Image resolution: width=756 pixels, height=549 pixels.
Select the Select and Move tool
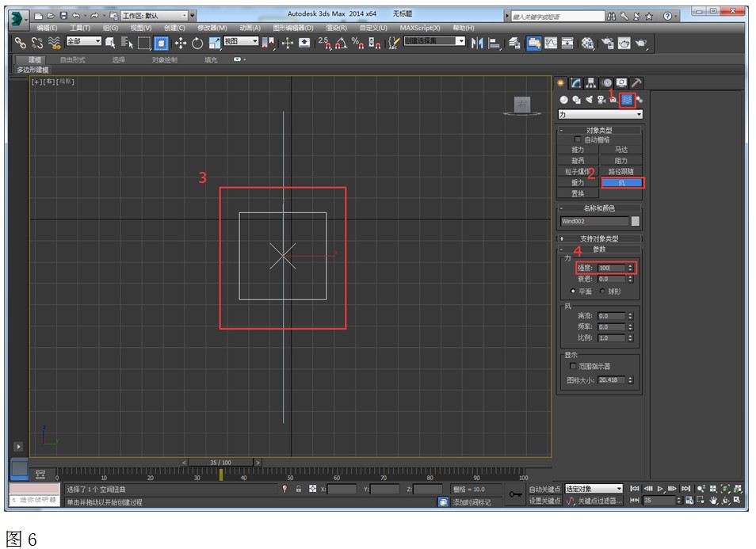[181, 44]
